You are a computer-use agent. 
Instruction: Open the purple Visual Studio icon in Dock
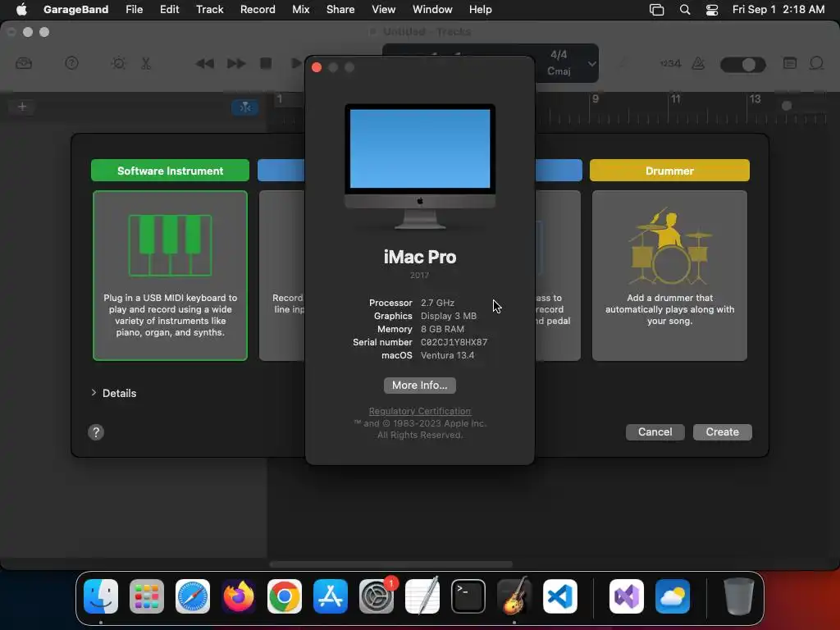pyautogui.click(x=627, y=596)
